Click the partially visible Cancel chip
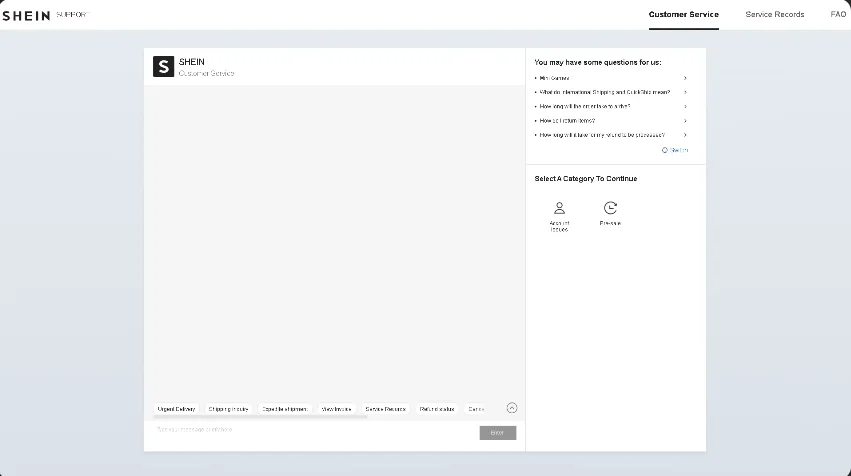This screenshot has height=476, width=851. (x=476, y=409)
